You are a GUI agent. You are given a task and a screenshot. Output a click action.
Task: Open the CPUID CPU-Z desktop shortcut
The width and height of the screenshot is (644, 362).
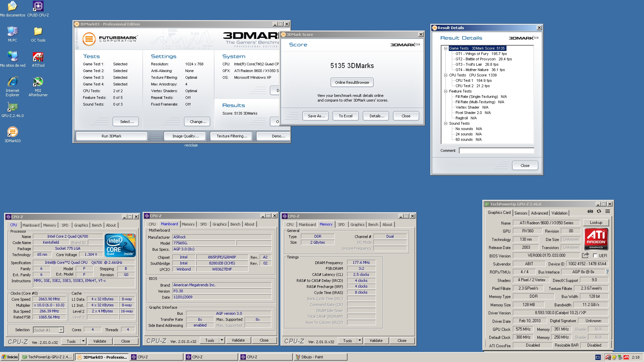(38, 9)
